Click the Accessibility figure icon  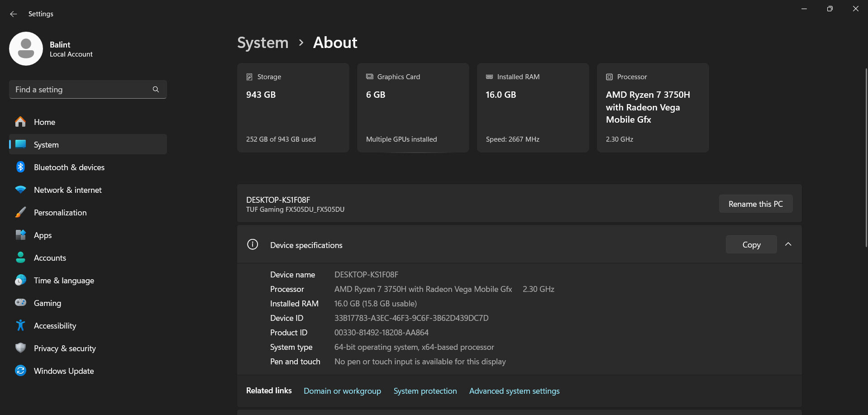pos(20,325)
